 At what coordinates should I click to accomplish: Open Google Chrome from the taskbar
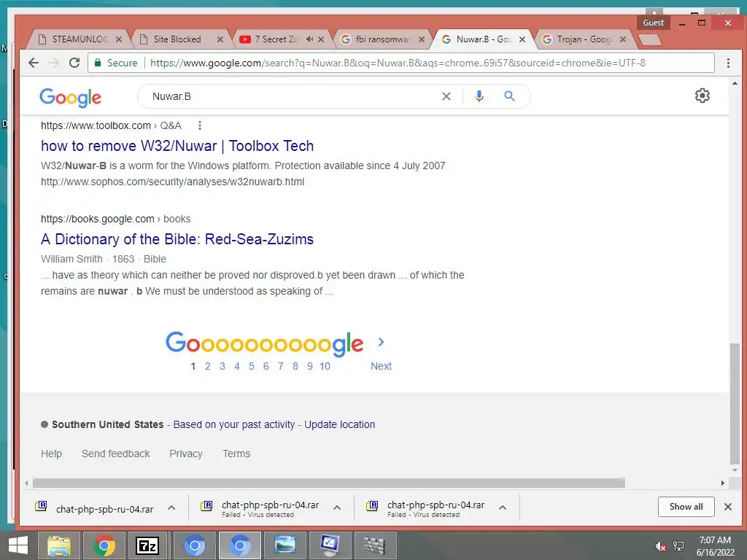(x=104, y=545)
